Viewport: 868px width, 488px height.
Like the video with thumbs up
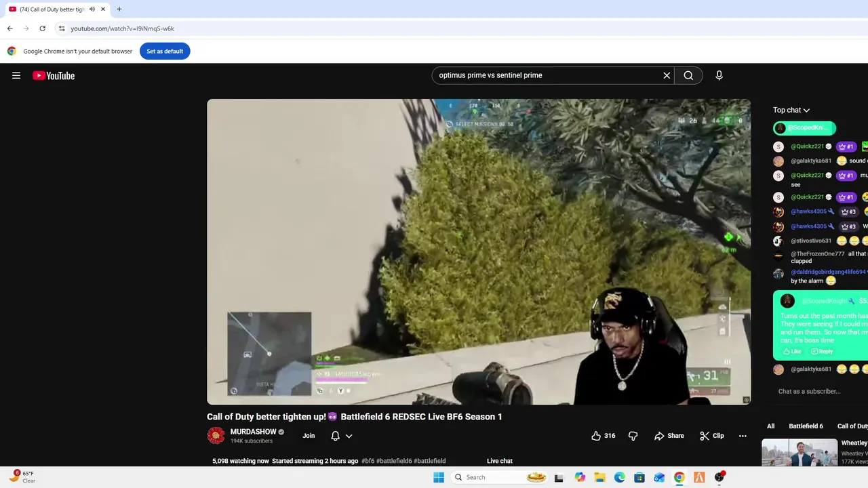(603, 436)
